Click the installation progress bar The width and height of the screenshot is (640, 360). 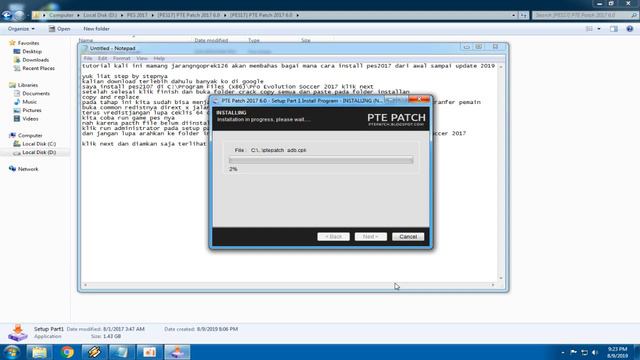(x=321, y=161)
